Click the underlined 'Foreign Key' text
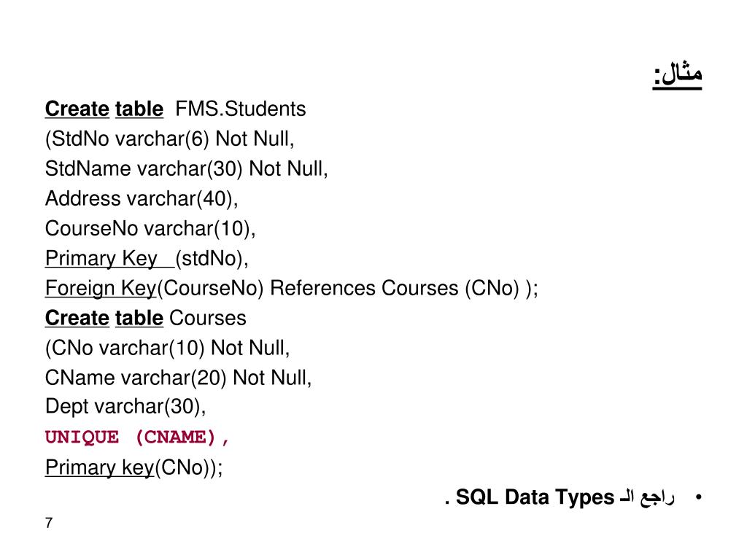 pyautogui.click(x=101, y=289)
